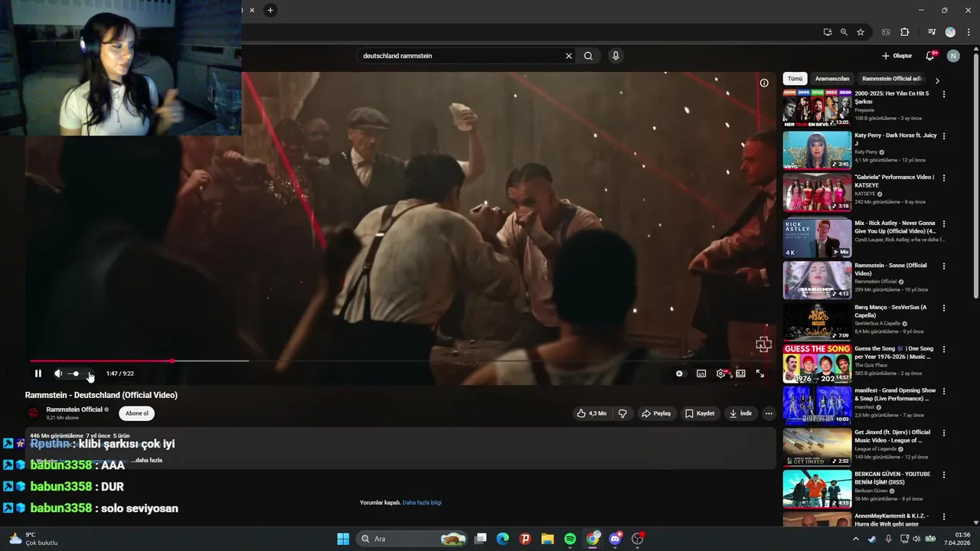Open Rammstein Official channel avatar

pyautogui.click(x=34, y=413)
